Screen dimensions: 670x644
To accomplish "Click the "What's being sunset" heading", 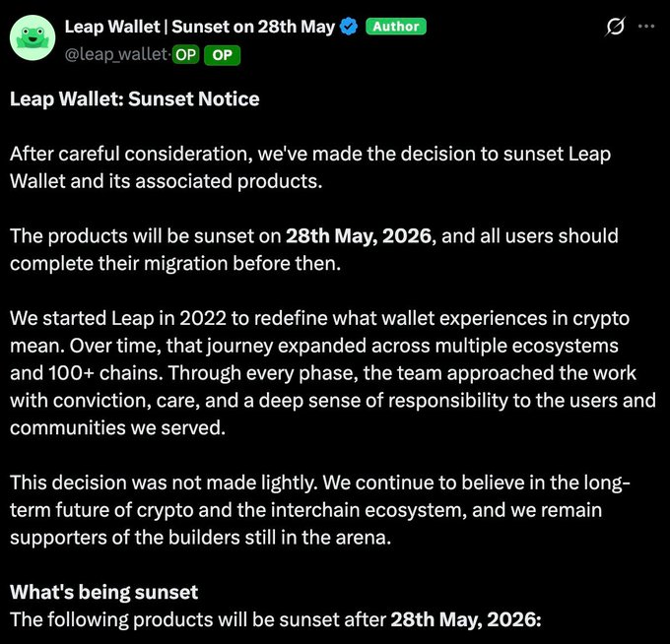I will coord(103,592).
